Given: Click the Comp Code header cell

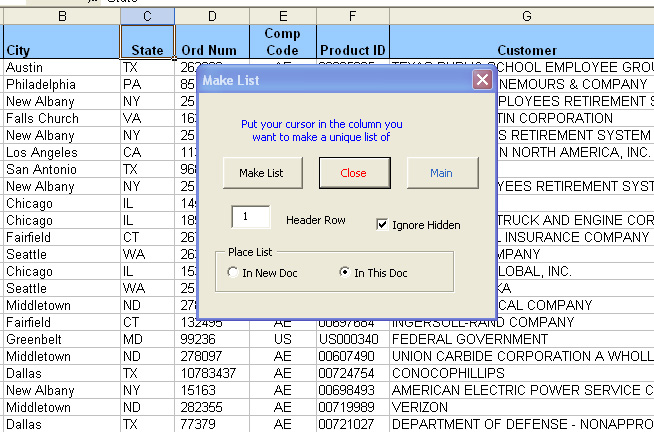Looking at the screenshot, I should tap(283, 42).
